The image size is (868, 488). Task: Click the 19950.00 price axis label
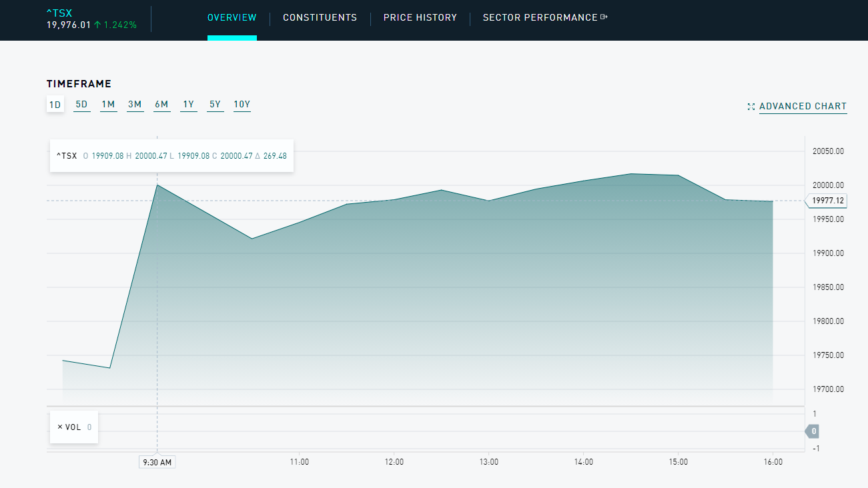coord(829,219)
